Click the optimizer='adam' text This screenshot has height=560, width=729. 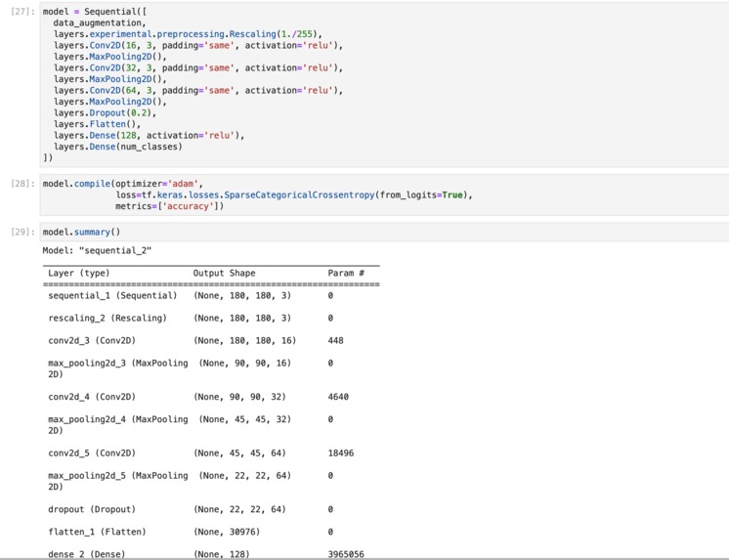tap(159, 184)
